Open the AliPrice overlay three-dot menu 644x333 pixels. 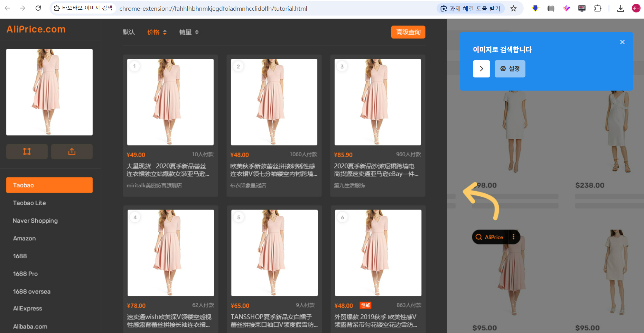coord(514,237)
